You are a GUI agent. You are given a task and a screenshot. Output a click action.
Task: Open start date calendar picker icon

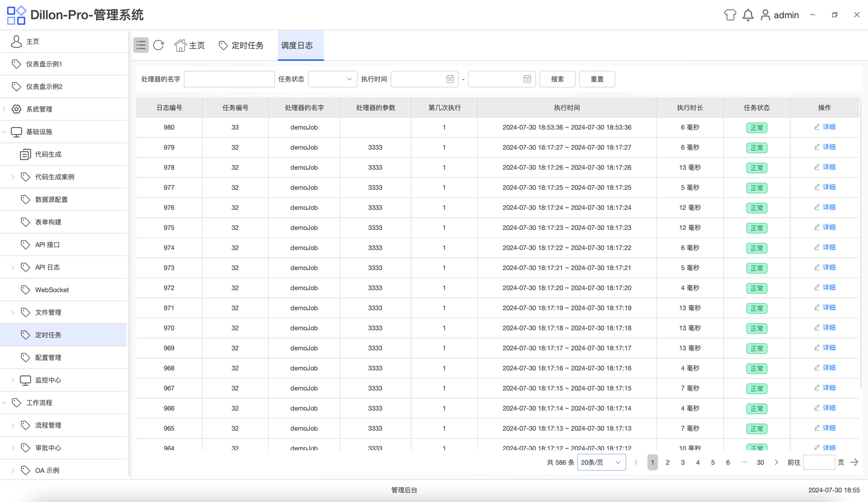click(450, 79)
